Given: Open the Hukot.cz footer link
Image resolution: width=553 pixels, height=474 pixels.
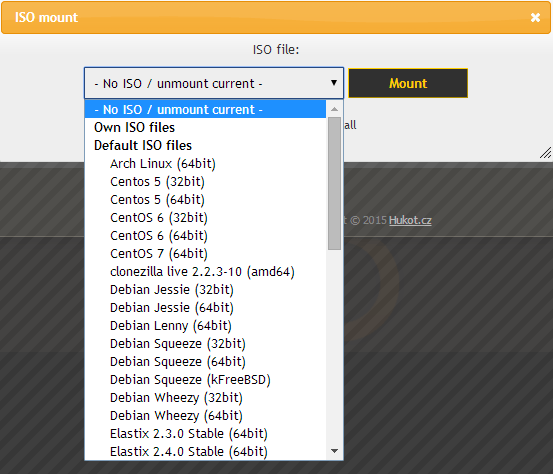Looking at the screenshot, I should point(410,220).
